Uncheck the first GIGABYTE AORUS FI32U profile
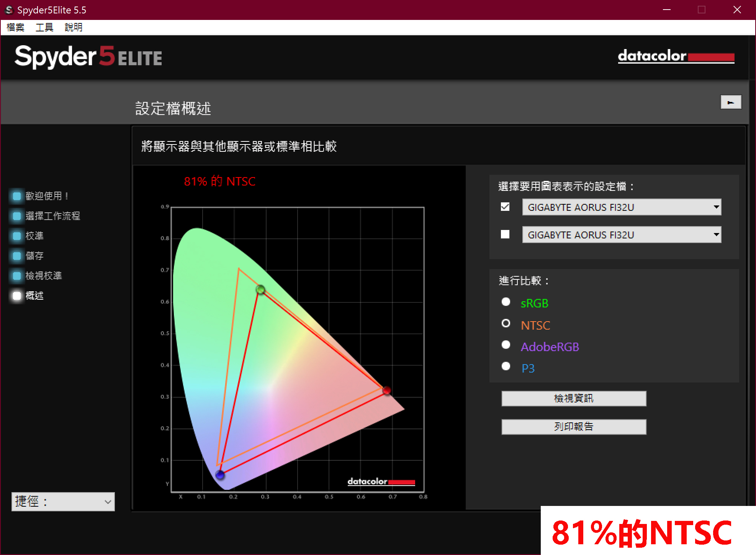Image resolution: width=756 pixels, height=555 pixels. (505, 207)
